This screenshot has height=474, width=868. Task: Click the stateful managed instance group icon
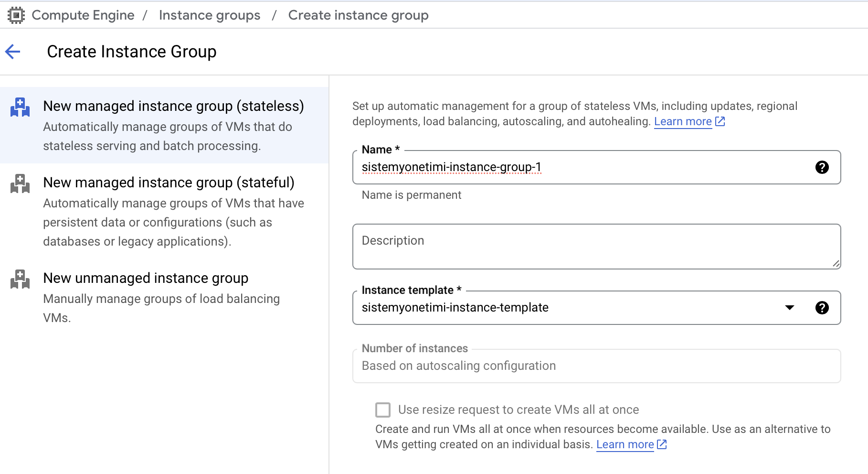pyautogui.click(x=20, y=184)
